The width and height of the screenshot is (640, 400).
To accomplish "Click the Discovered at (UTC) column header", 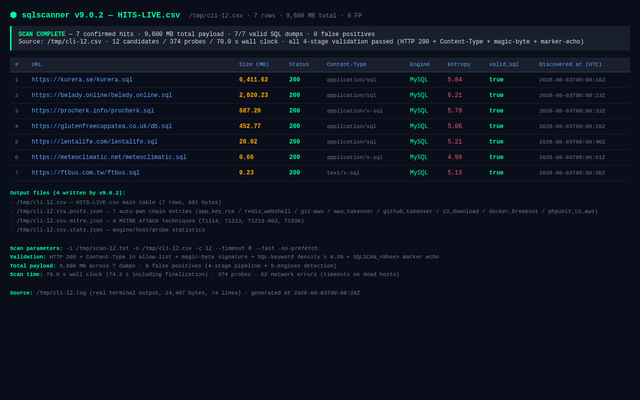I will coord(570,64).
